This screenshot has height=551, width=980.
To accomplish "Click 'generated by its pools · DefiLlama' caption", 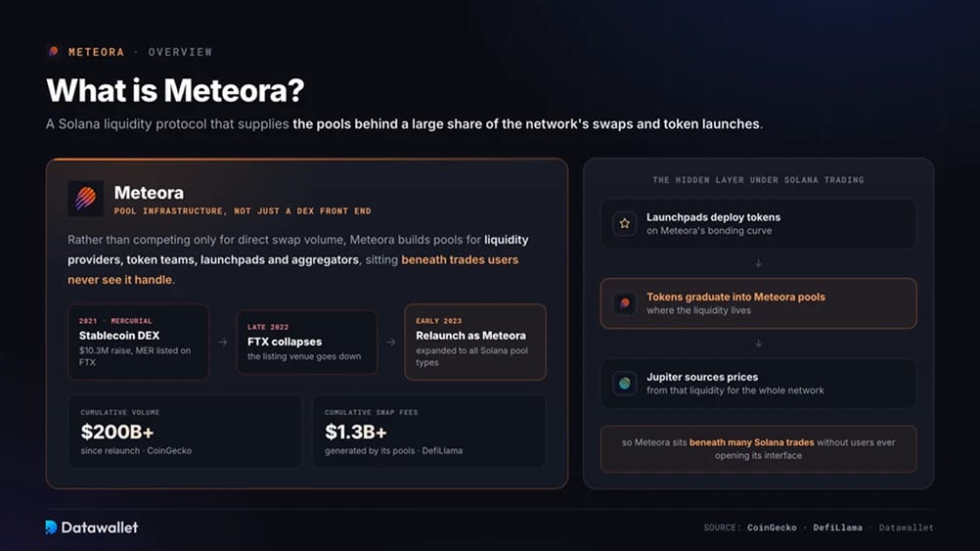I will 394,450.
